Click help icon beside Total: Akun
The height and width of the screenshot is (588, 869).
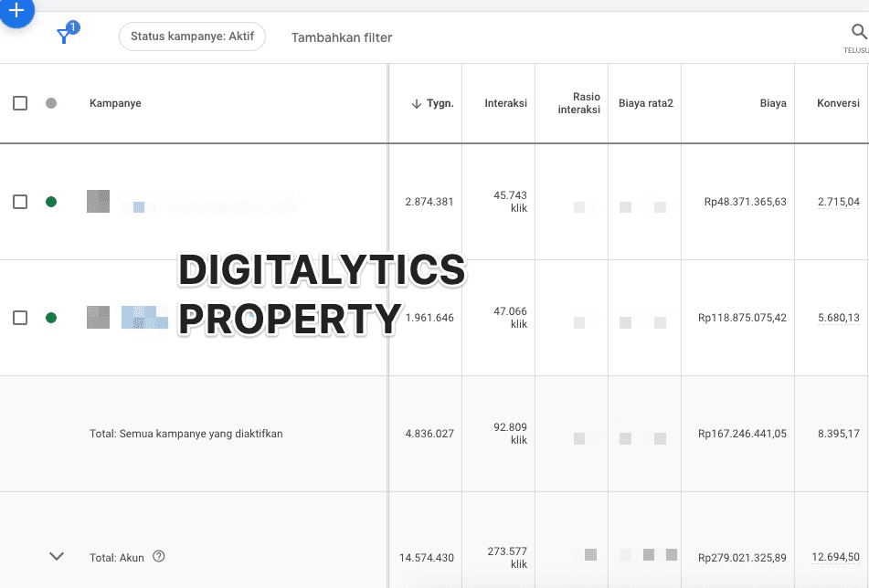(x=159, y=557)
